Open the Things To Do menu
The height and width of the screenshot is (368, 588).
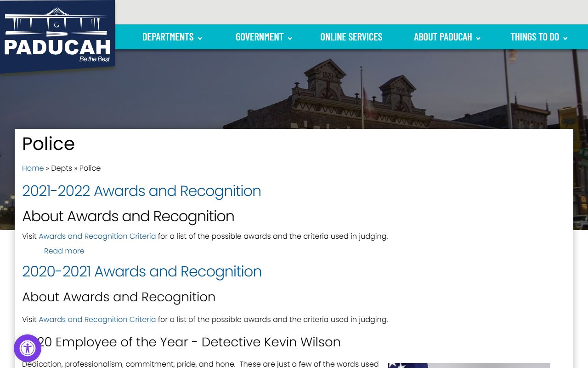[535, 37]
